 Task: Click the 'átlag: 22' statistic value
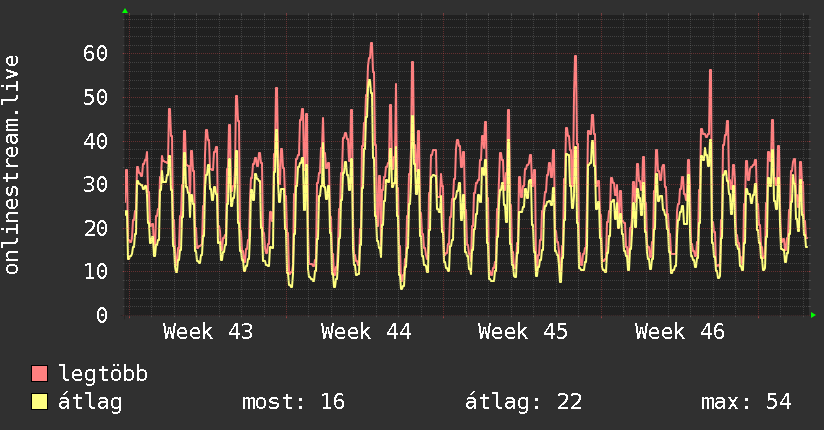523,402
